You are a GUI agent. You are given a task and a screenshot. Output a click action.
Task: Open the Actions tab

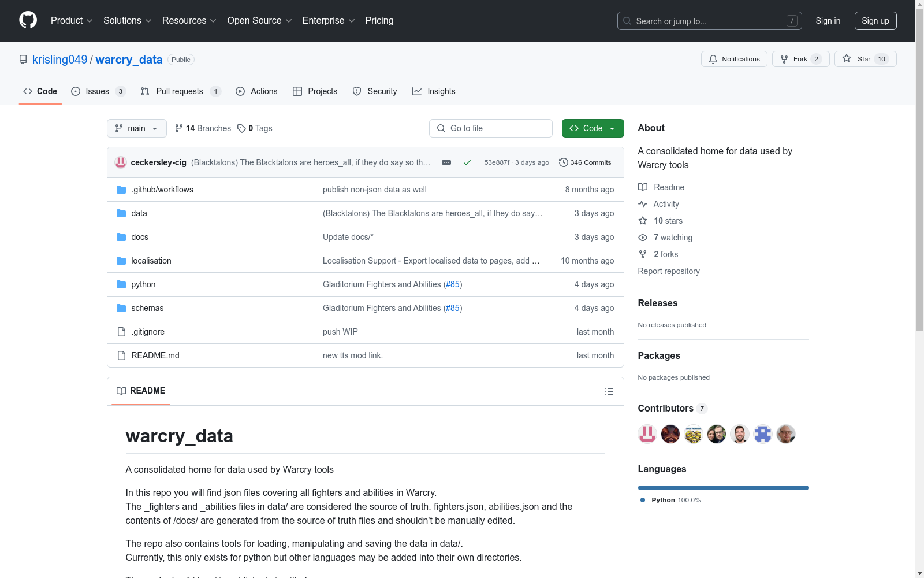pos(257,91)
